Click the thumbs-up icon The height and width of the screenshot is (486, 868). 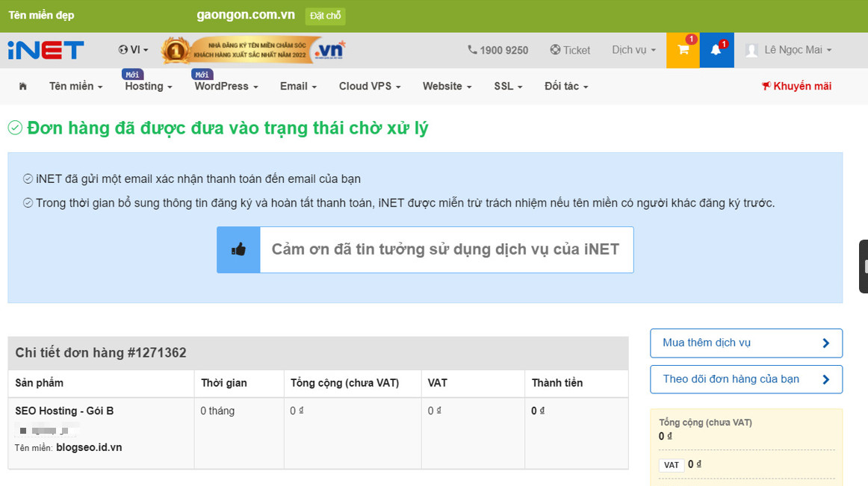click(x=238, y=249)
